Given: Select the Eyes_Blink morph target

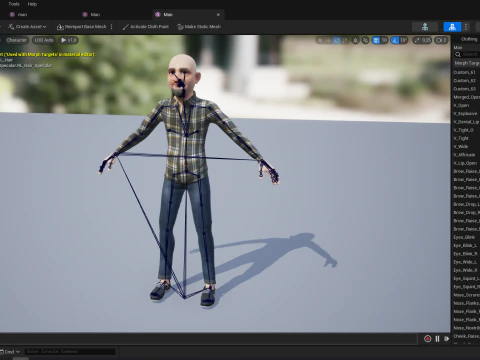Looking at the screenshot, I should pyautogui.click(x=464, y=237).
